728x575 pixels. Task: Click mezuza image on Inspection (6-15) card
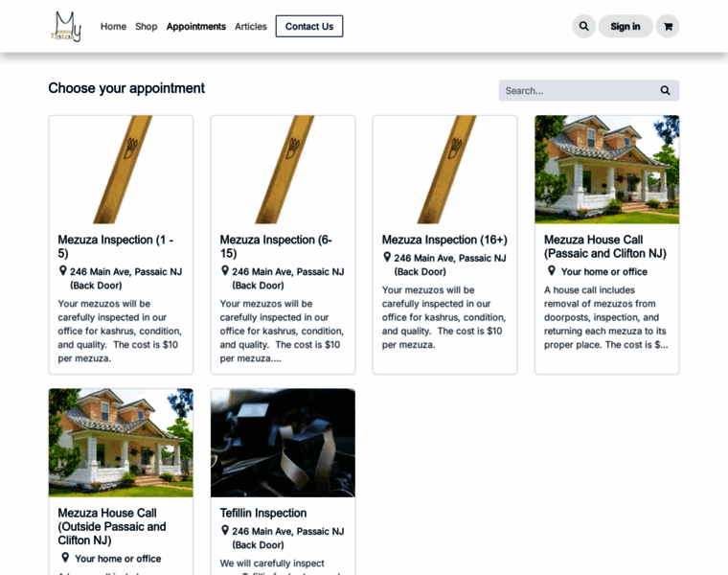283,170
